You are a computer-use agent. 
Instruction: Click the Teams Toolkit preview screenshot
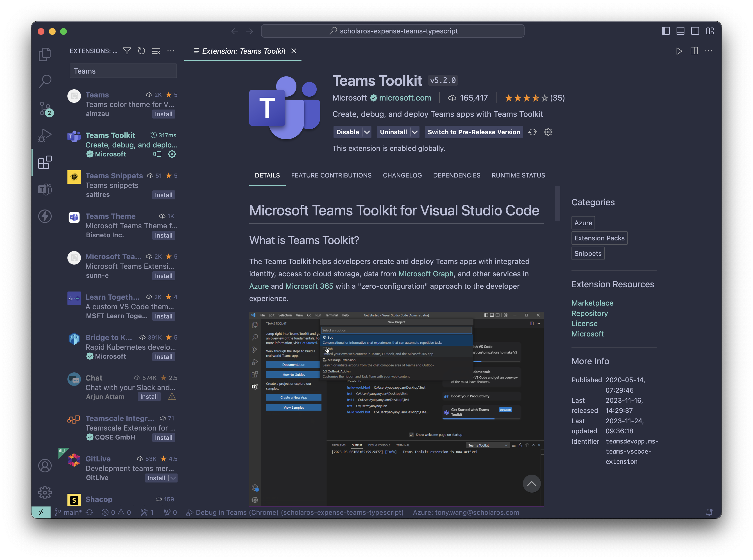396,408
